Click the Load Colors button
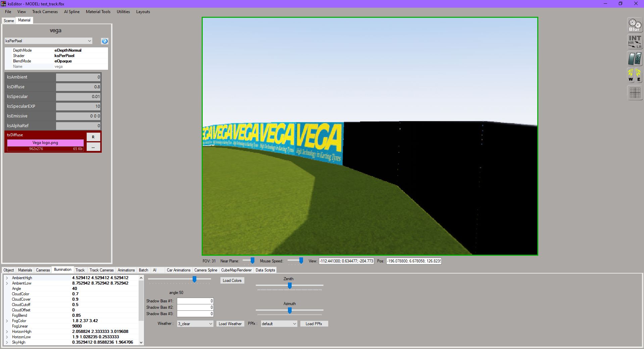 (x=232, y=281)
